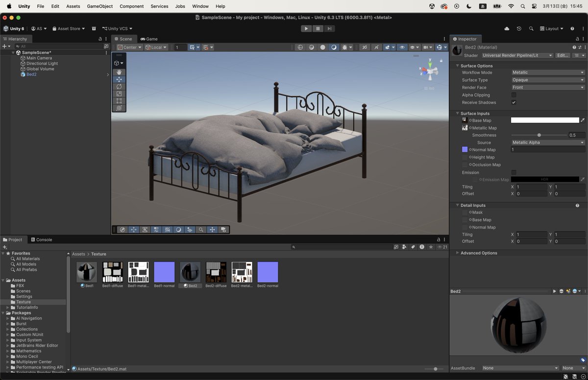Select shaded draw mode sphere icon

(322, 47)
